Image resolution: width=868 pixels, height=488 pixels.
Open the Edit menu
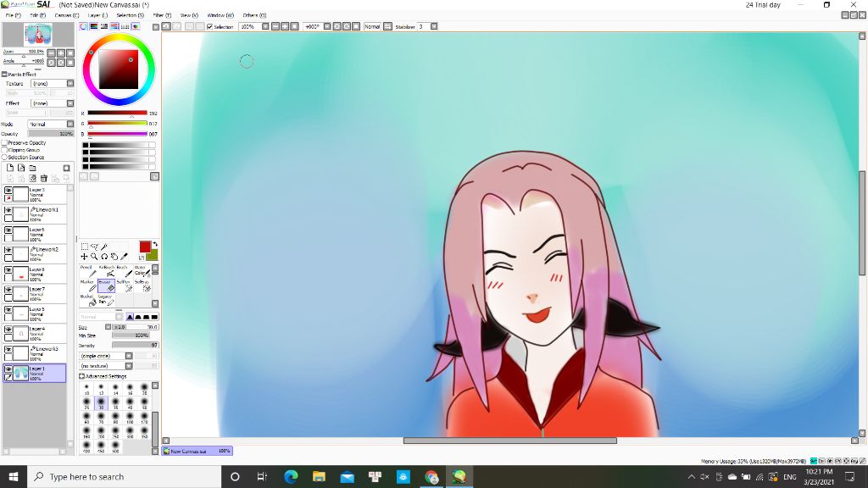point(37,15)
